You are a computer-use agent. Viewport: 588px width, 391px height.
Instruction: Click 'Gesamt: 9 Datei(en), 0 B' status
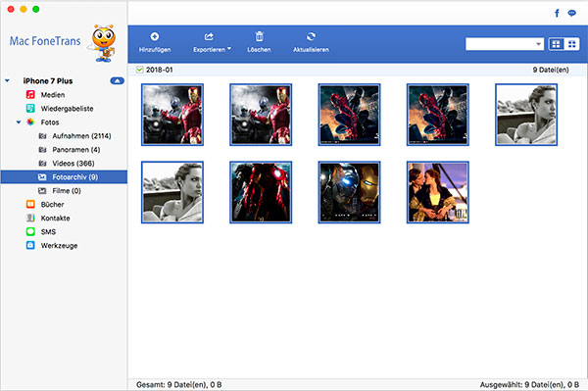pyautogui.click(x=179, y=384)
